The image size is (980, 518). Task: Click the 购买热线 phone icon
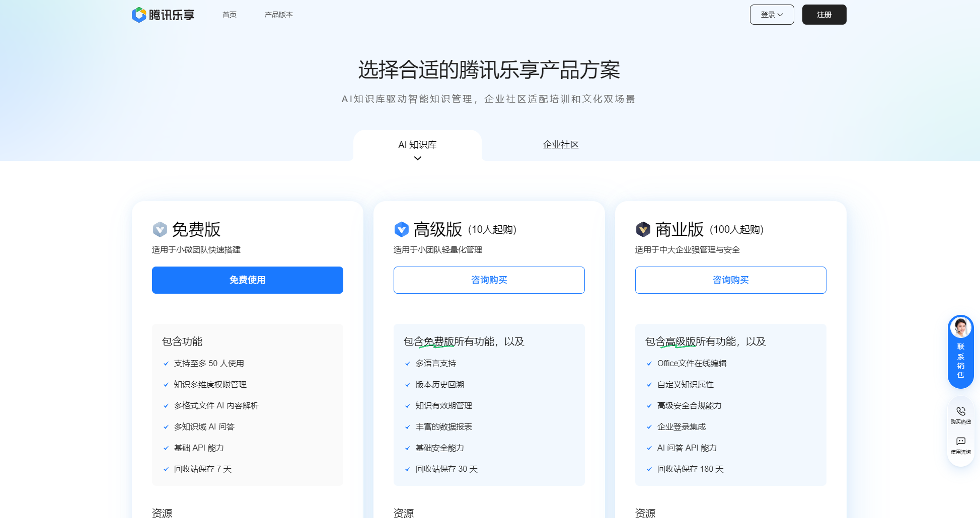(960, 410)
